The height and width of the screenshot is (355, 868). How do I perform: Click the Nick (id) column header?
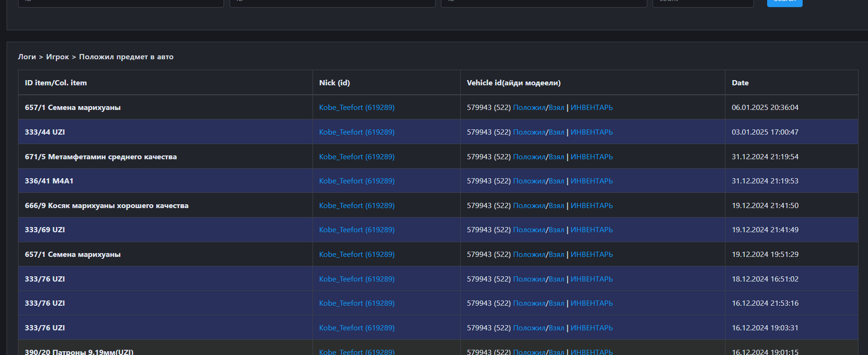[334, 83]
